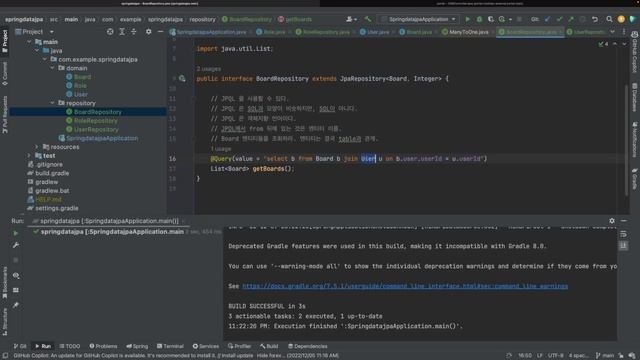The image size is (640, 360).
Task: Click the Git update project arrow
Action: (x=547, y=19)
